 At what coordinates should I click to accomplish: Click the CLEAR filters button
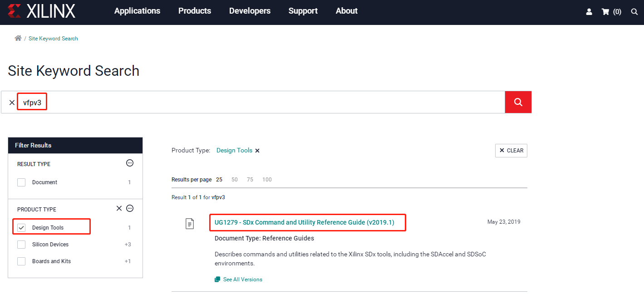pos(511,151)
